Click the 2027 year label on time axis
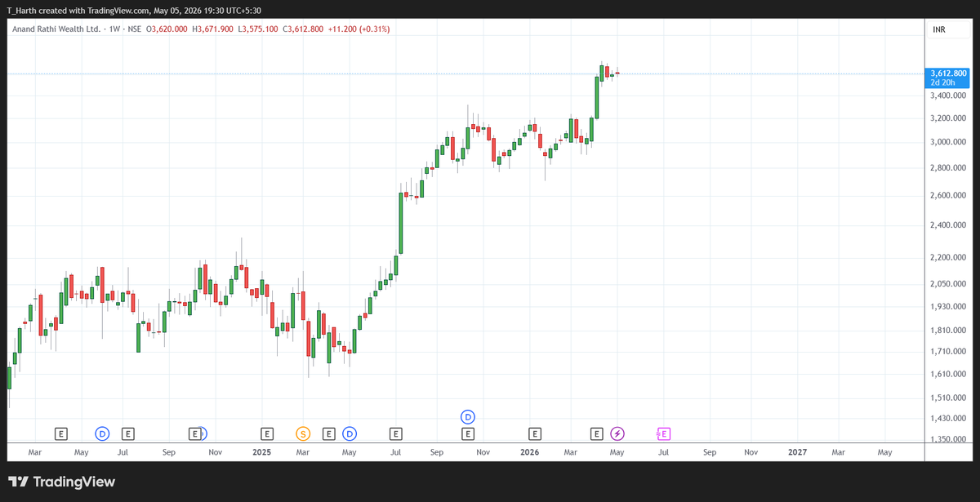 pos(797,451)
